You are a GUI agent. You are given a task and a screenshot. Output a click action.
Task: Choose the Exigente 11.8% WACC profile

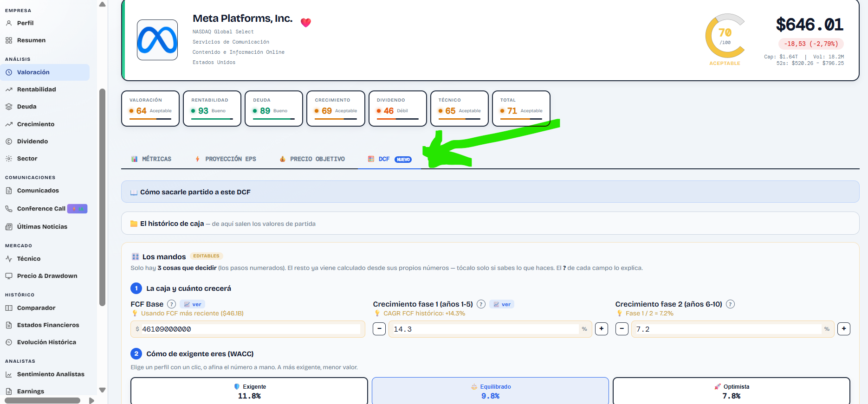pos(249,391)
